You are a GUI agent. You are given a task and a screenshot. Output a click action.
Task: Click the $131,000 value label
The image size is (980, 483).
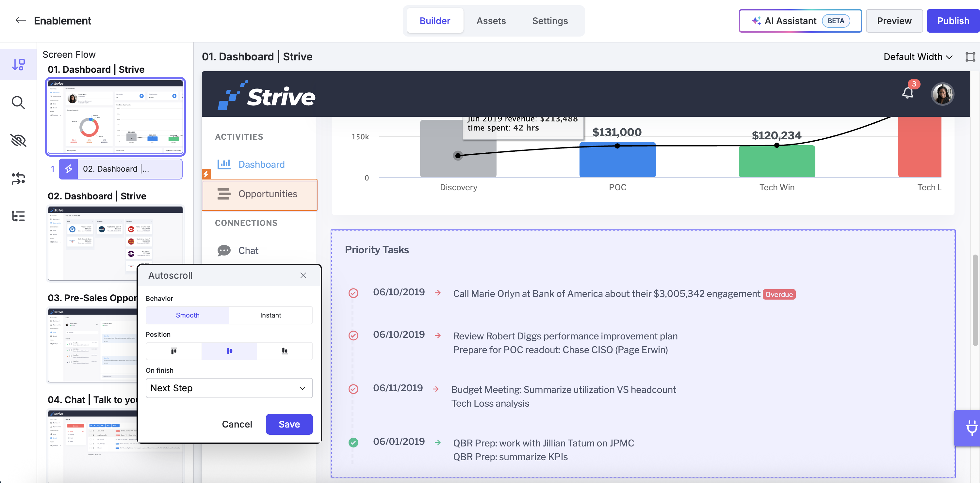pyautogui.click(x=617, y=132)
